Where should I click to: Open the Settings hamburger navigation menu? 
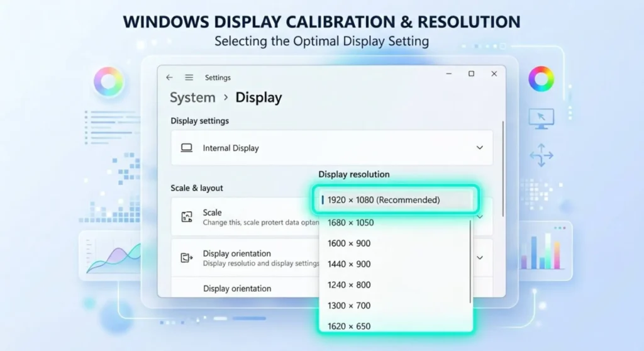[x=189, y=77]
